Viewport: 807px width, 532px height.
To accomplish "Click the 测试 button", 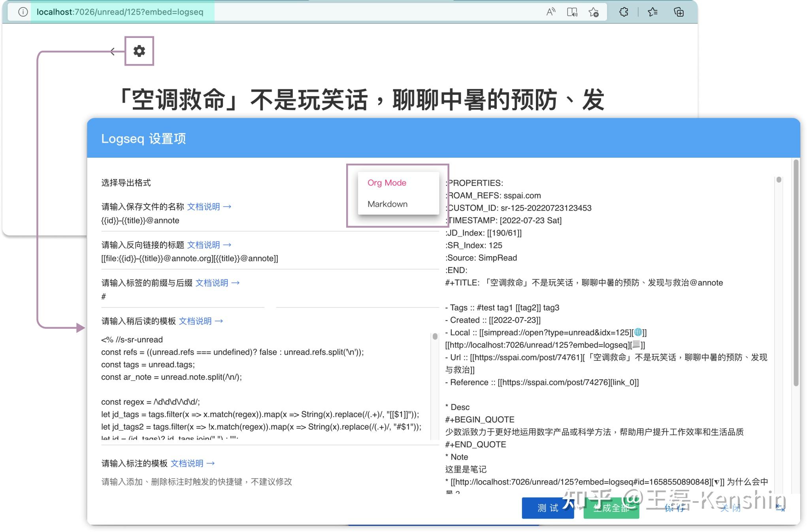I will [x=548, y=508].
